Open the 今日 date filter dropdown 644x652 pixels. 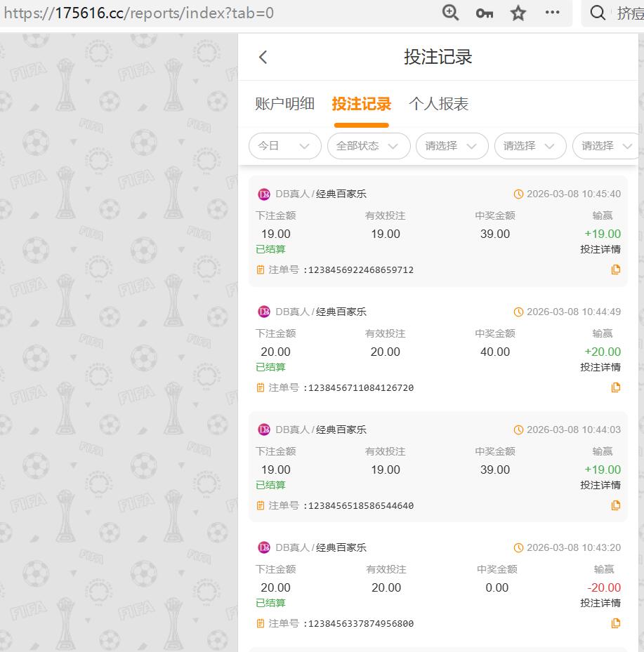[284, 146]
